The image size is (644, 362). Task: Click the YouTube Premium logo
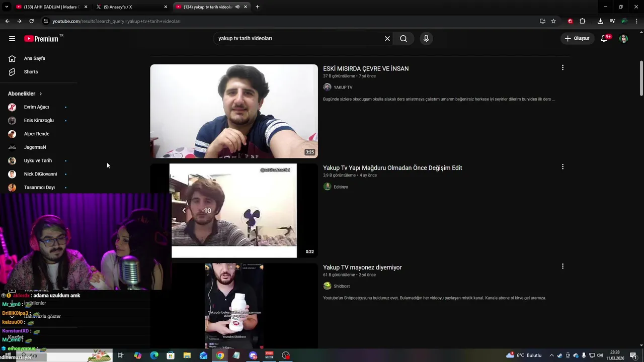tap(41, 39)
